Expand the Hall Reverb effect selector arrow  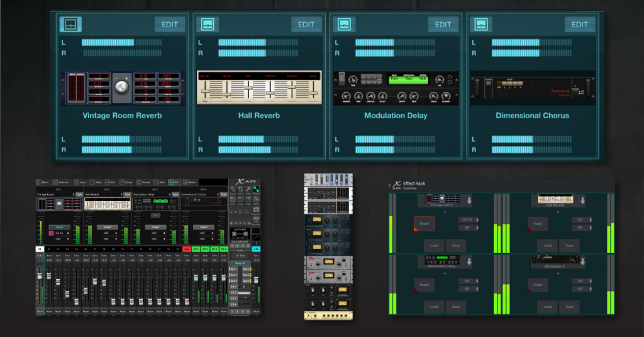(582, 201)
